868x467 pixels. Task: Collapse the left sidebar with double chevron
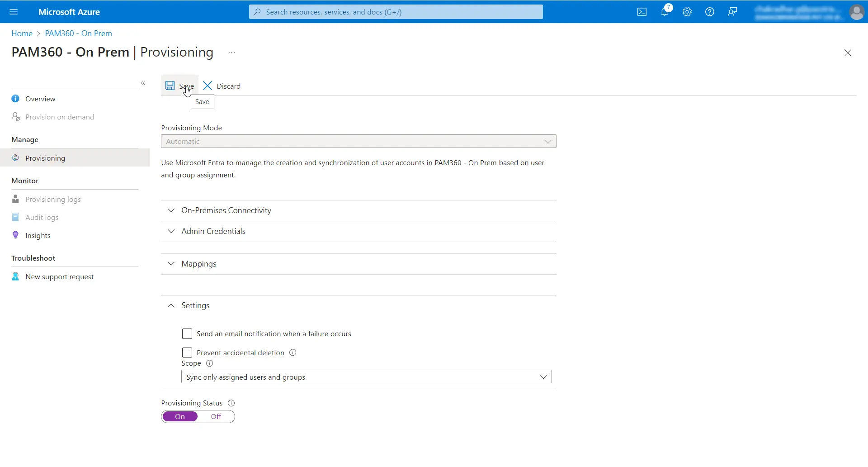[143, 83]
